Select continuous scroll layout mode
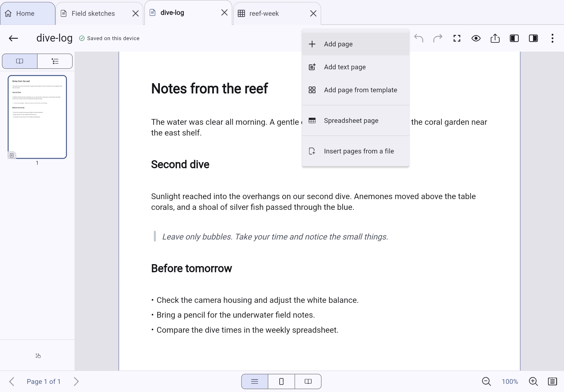 [x=255, y=381]
